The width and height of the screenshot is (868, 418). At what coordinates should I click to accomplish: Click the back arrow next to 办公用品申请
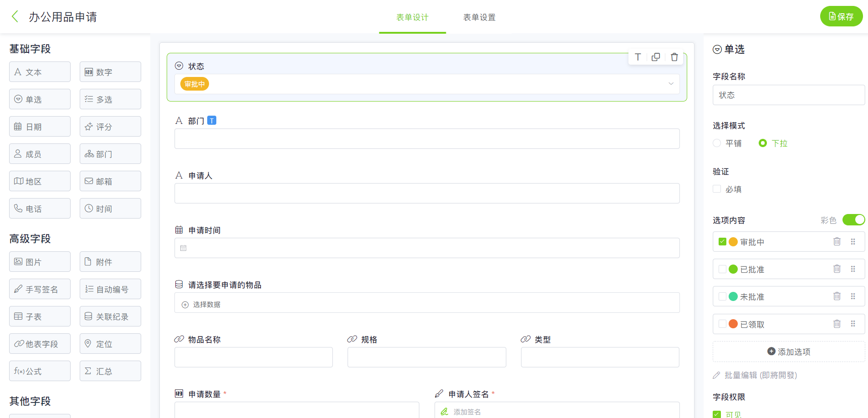[x=15, y=17]
